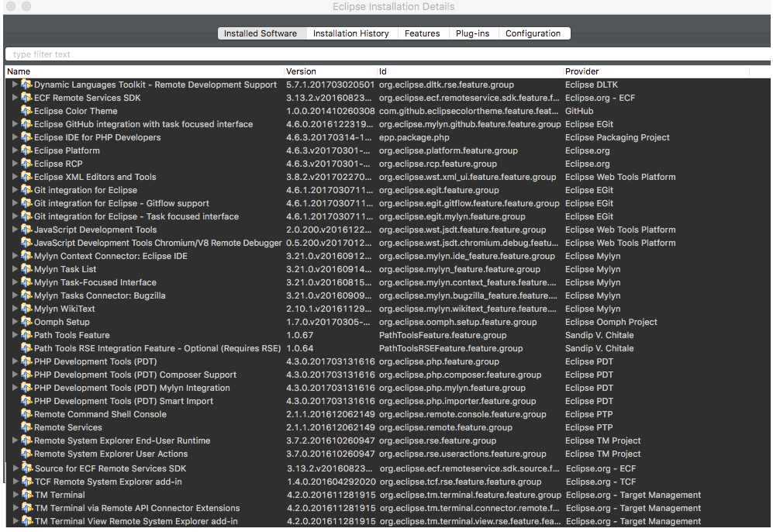
Task: Click the Remote System Explorer User Actions icon
Action: pos(26,454)
